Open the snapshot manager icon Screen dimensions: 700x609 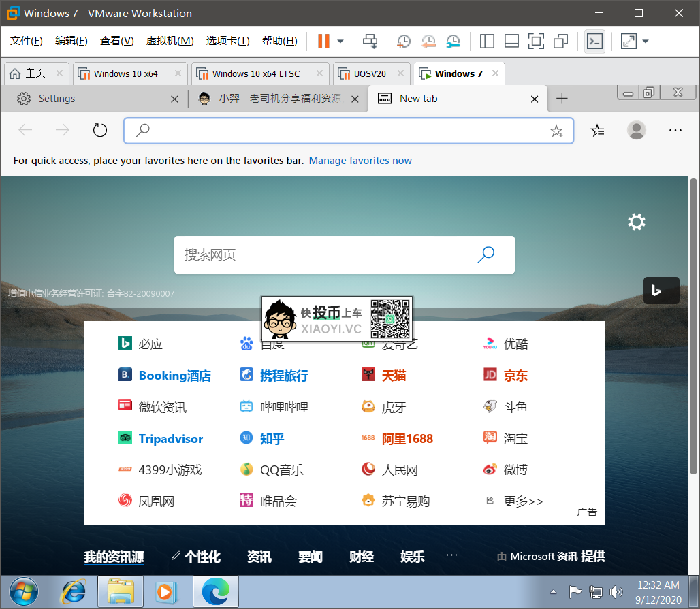click(453, 42)
